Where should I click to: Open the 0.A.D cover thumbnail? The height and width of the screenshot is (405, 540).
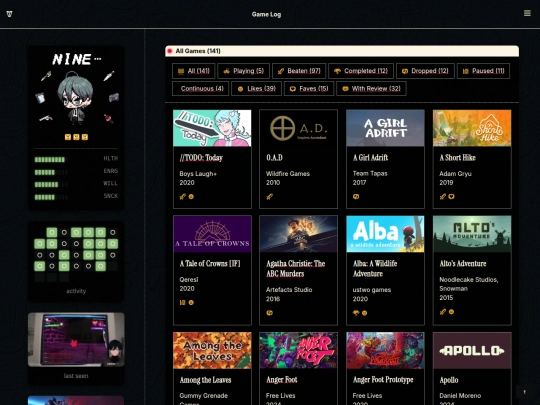tap(299, 128)
